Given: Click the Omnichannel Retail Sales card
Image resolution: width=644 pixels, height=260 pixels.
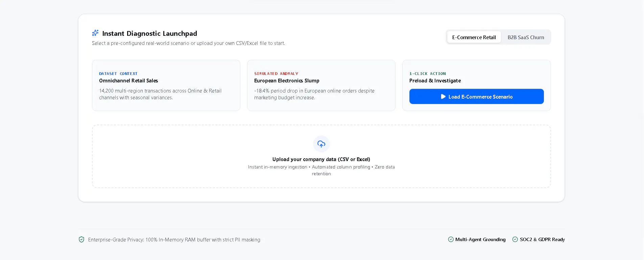Looking at the screenshot, I should point(166,85).
